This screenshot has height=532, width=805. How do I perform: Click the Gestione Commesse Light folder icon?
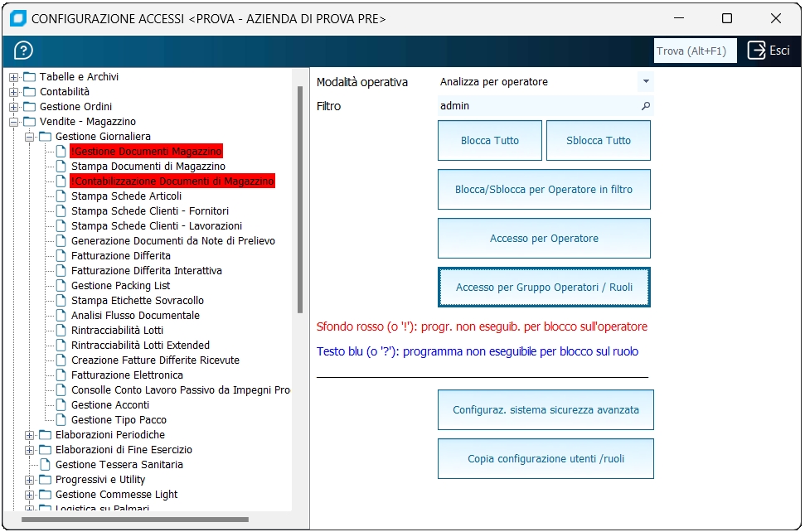pos(46,495)
